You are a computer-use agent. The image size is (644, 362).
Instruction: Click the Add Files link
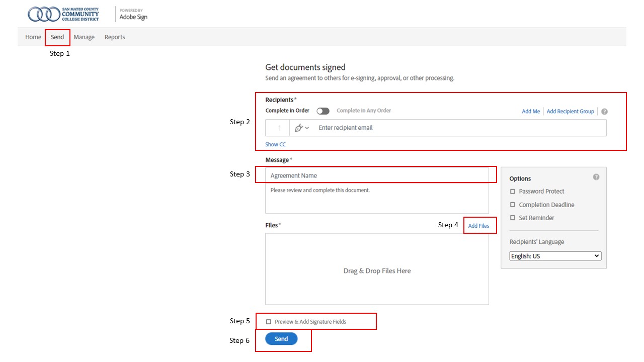(x=478, y=226)
